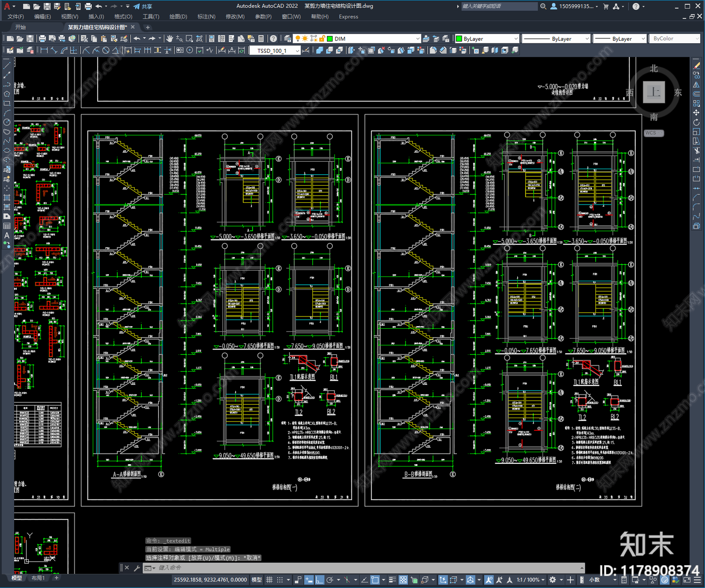This screenshot has width=705, height=588.
Task: Click the search magnifier icon in title bar
Action: coord(543,6)
